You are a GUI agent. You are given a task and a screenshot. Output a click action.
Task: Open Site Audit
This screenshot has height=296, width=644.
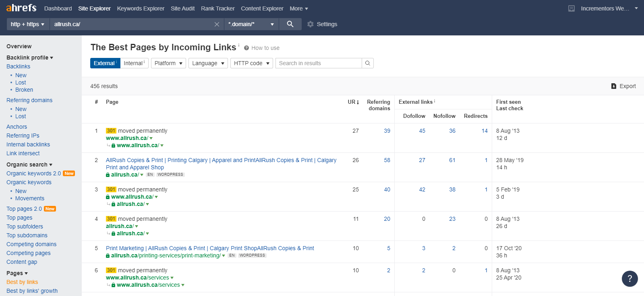coord(182,8)
